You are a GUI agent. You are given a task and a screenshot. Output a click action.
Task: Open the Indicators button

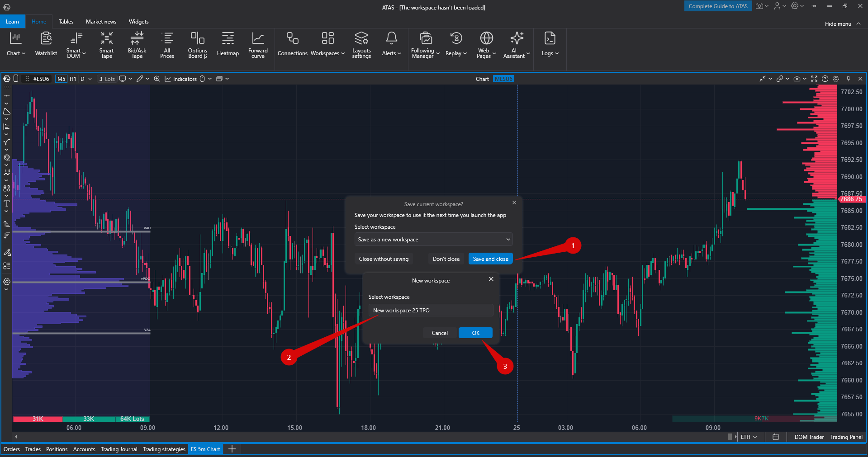(181, 79)
